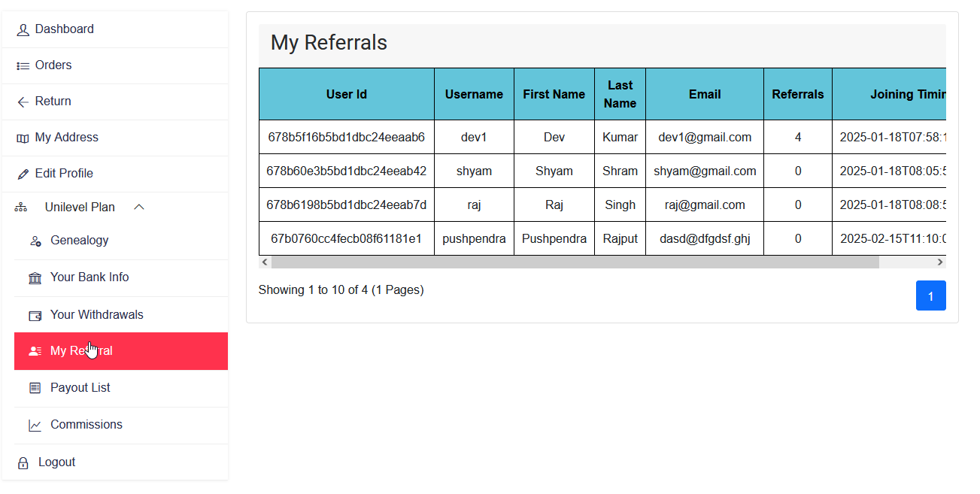Select the row for username shyam
980x494 pixels.
tap(474, 171)
